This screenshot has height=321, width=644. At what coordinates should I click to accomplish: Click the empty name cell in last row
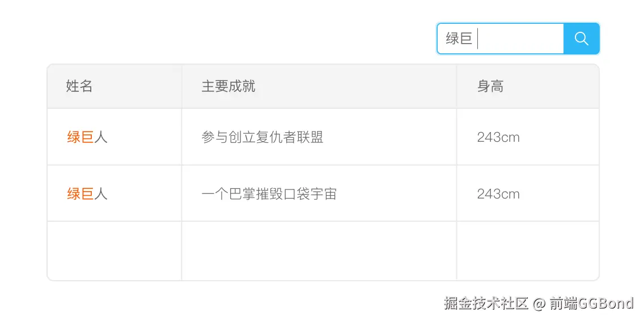(x=115, y=251)
